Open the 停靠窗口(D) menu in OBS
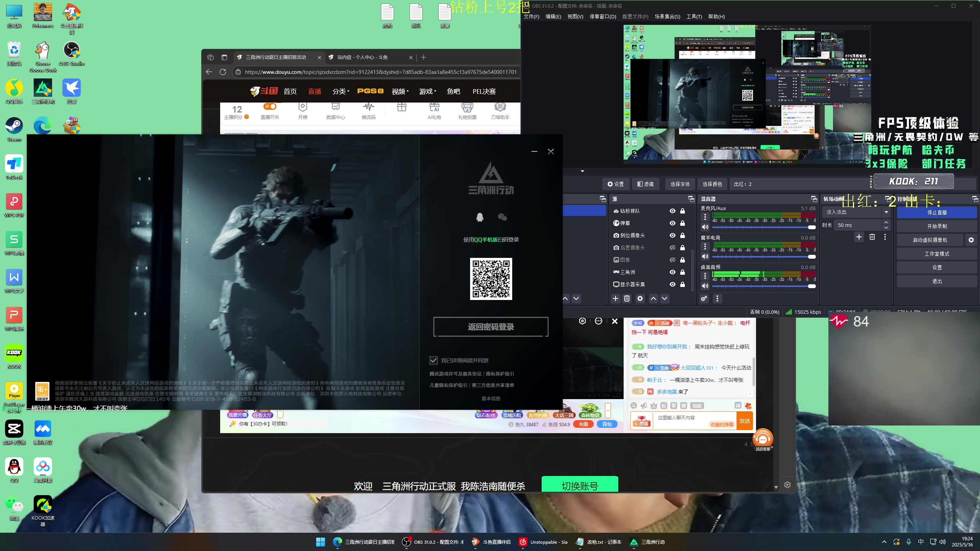The image size is (980, 551). pos(603,16)
